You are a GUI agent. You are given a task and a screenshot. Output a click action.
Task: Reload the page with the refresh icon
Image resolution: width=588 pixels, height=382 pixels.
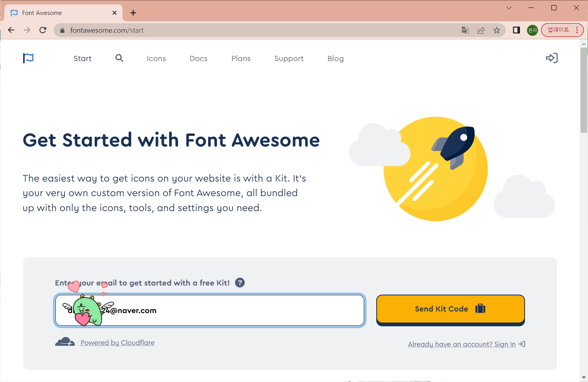coord(43,30)
